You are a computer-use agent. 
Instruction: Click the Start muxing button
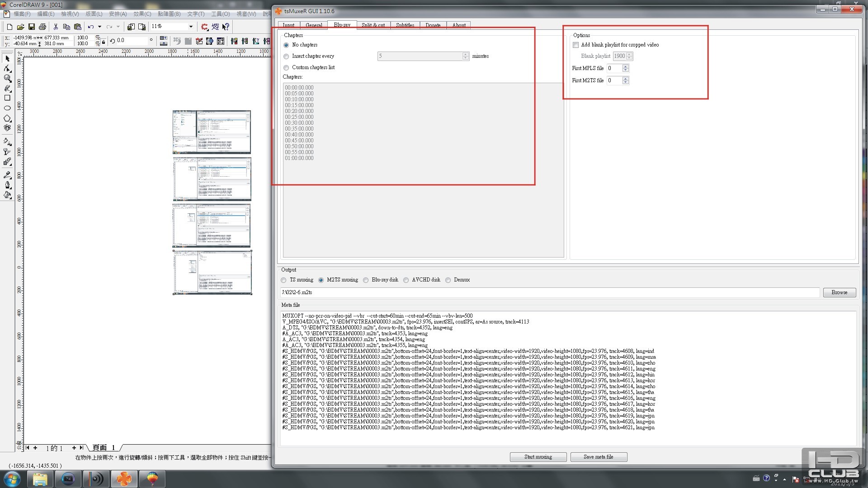538,457
